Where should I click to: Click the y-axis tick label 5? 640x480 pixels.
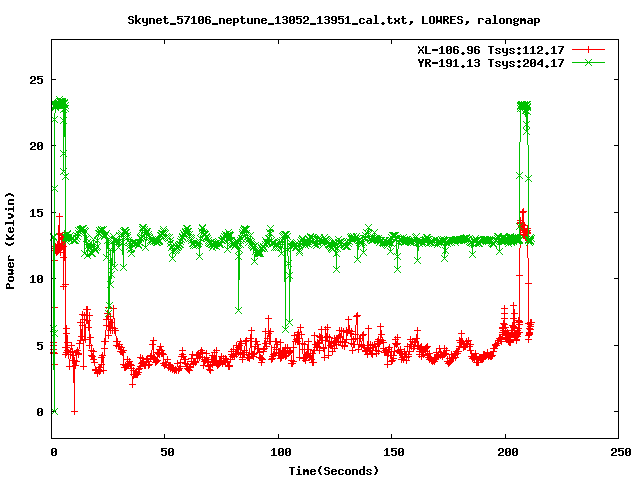[40, 346]
